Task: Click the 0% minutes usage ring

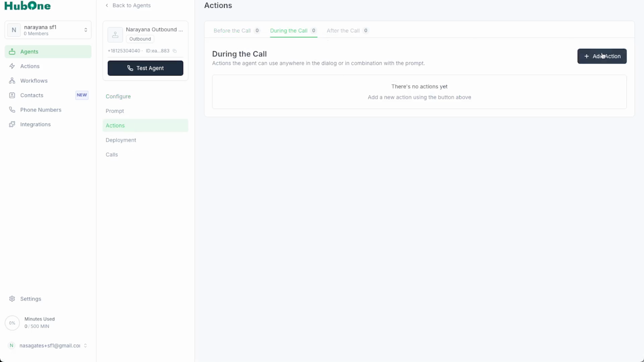Action: (12, 323)
